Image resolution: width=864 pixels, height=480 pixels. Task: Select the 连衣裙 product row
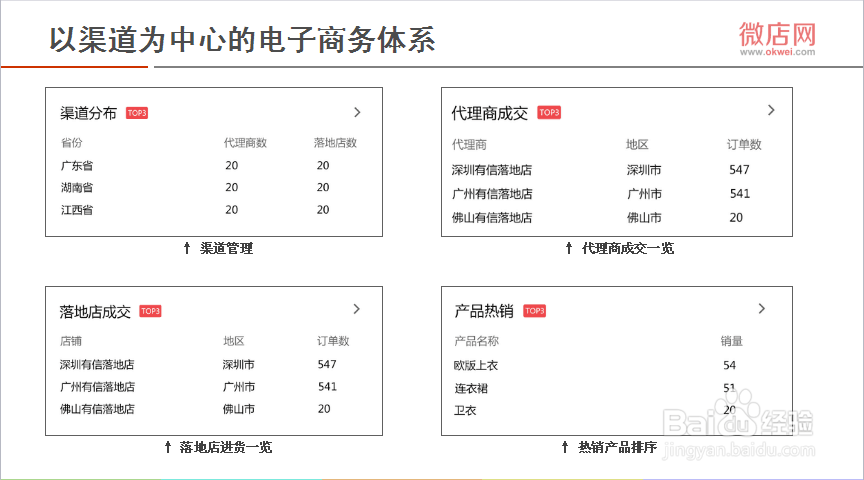pos(596,389)
